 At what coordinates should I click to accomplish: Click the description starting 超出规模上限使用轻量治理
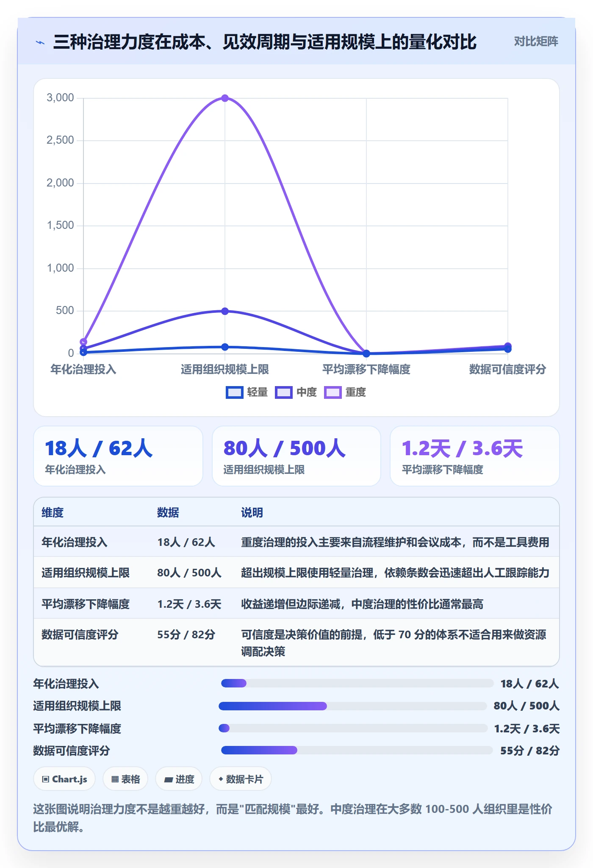coord(395,573)
